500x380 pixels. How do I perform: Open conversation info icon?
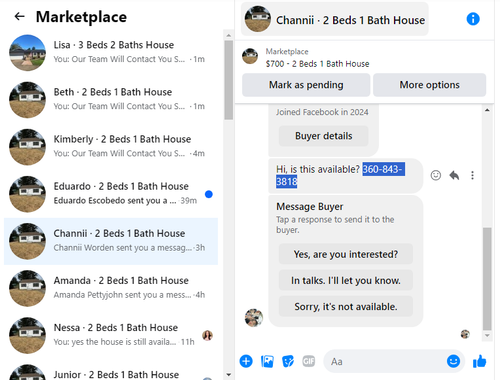tap(473, 19)
